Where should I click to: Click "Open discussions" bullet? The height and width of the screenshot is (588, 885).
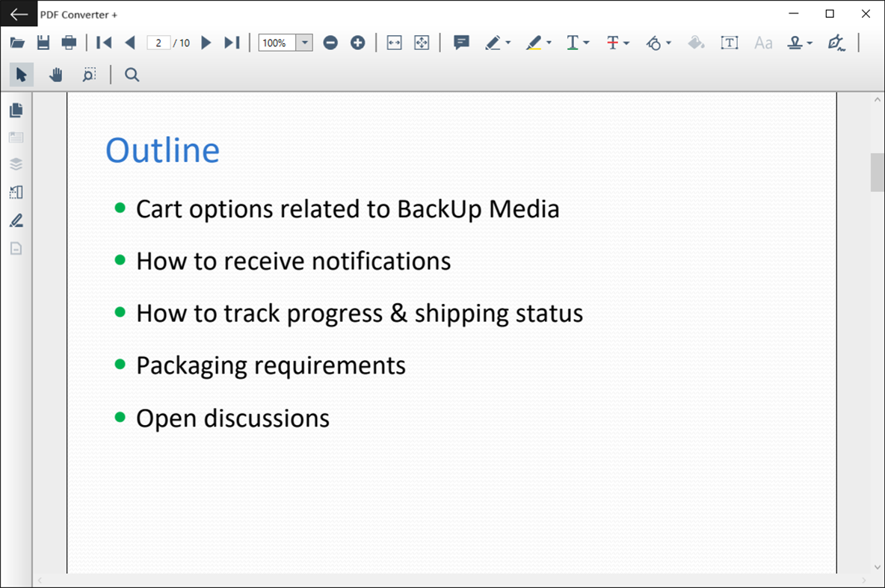click(x=232, y=418)
